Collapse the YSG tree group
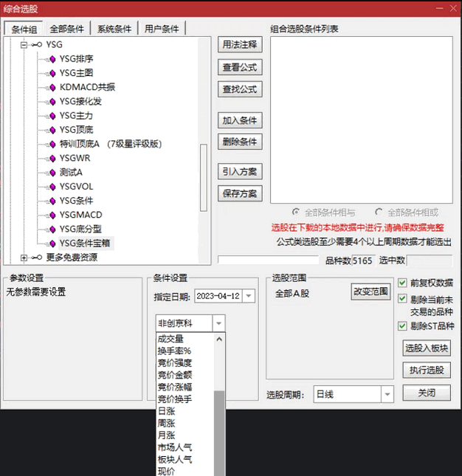The width and height of the screenshot is (462, 476). click(x=24, y=45)
